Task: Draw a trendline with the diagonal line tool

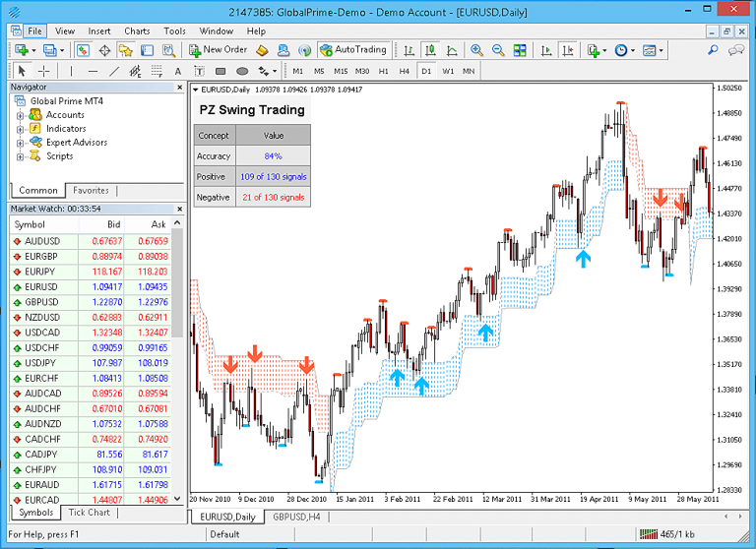Action: point(114,71)
